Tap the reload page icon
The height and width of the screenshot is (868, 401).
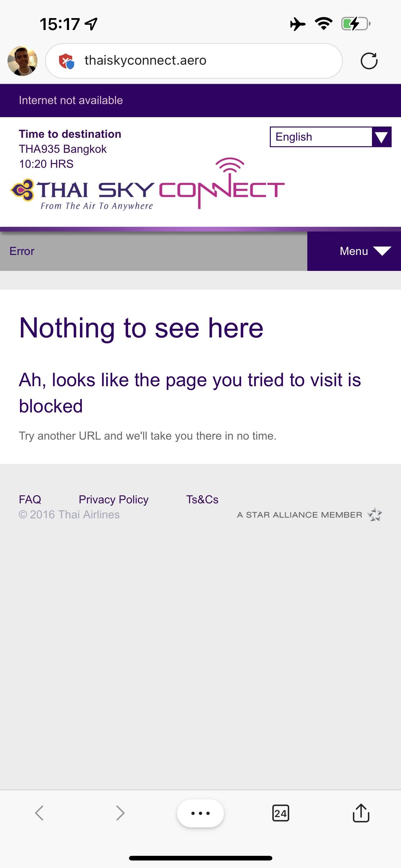[369, 61]
